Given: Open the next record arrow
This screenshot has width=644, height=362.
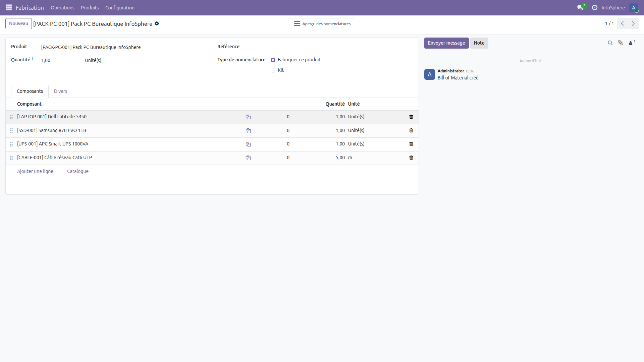Looking at the screenshot, I should (x=633, y=23).
